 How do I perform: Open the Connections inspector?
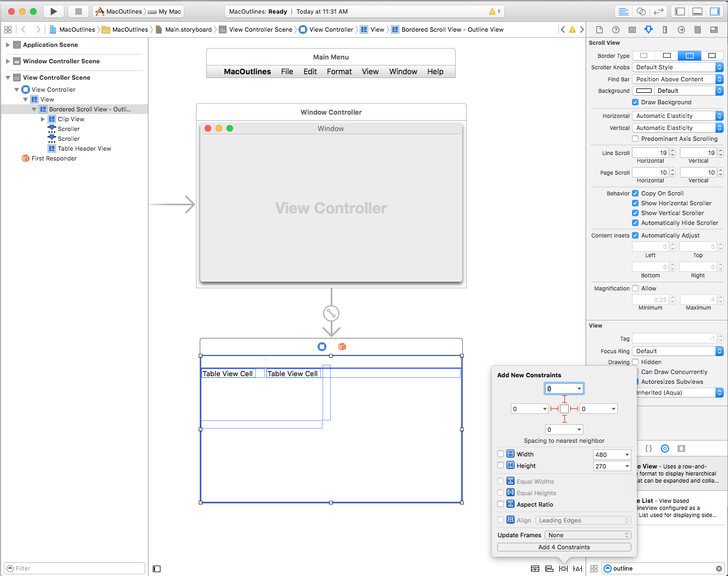pyautogui.click(x=681, y=29)
